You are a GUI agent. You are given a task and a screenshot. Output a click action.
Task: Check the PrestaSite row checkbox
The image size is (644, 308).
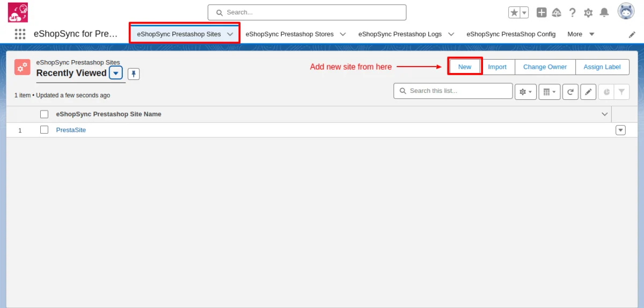click(x=45, y=130)
